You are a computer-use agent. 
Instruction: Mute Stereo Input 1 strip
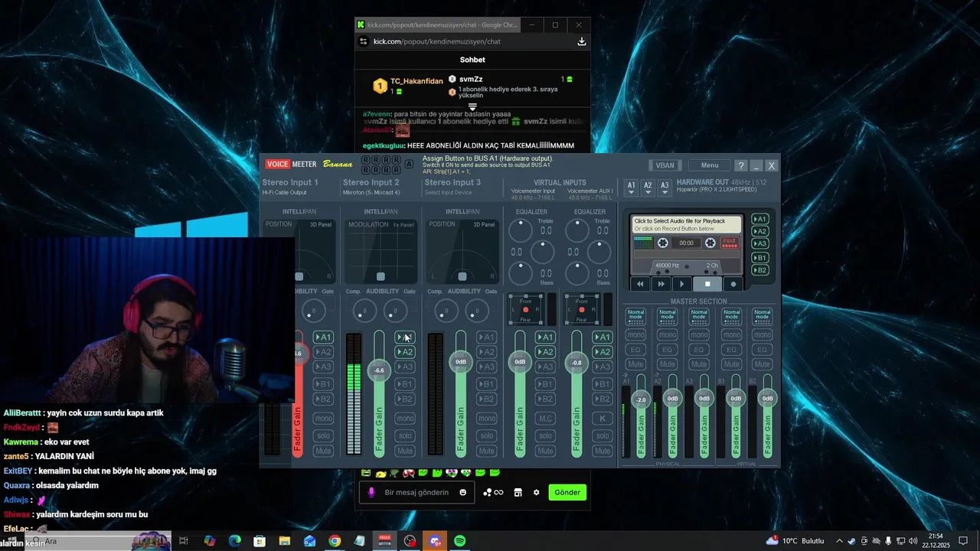[323, 451]
